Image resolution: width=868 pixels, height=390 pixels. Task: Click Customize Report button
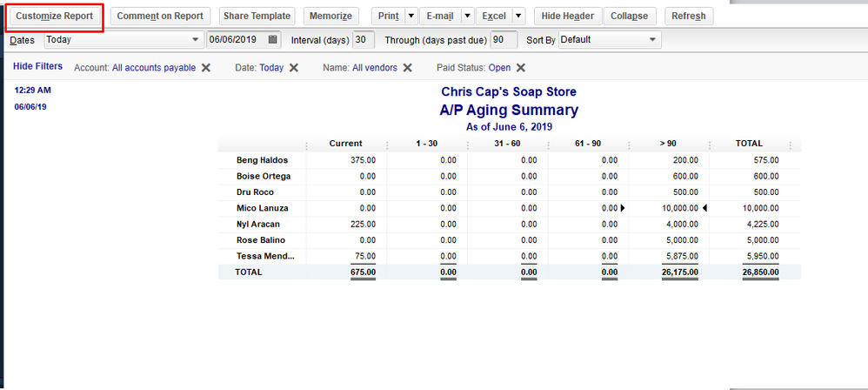coord(55,17)
